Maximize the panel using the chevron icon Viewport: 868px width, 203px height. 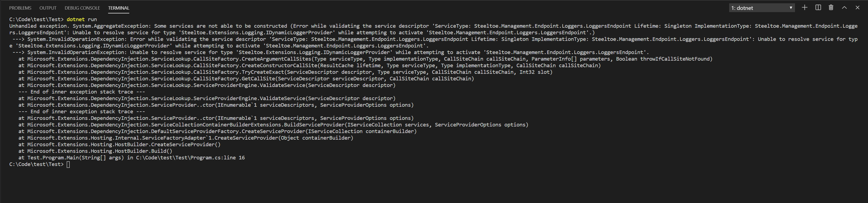pyautogui.click(x=844, y=7)
